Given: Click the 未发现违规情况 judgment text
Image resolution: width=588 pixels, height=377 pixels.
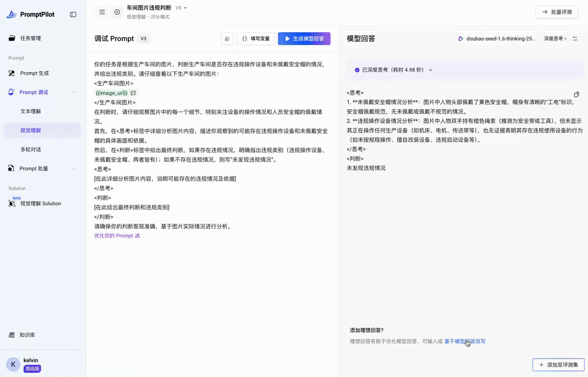Looking at the screenshot, I should 366,168.
